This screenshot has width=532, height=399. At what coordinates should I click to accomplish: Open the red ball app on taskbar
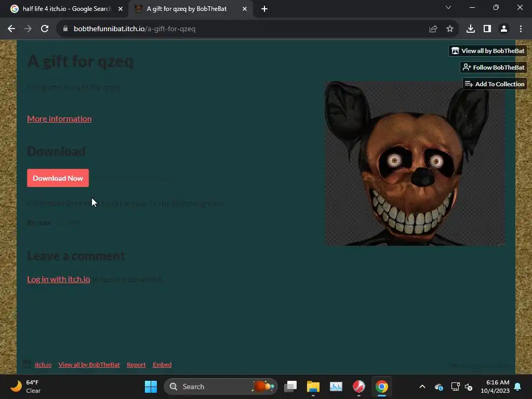(358, 387)
